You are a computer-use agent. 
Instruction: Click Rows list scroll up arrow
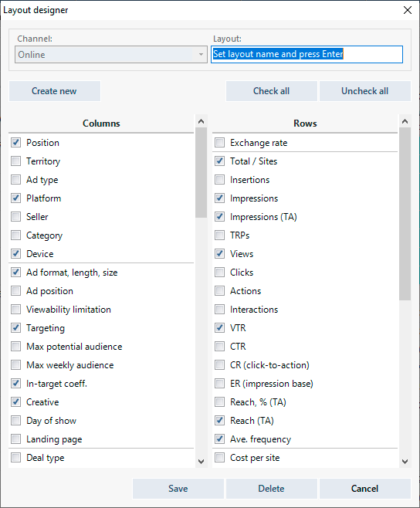405,121
